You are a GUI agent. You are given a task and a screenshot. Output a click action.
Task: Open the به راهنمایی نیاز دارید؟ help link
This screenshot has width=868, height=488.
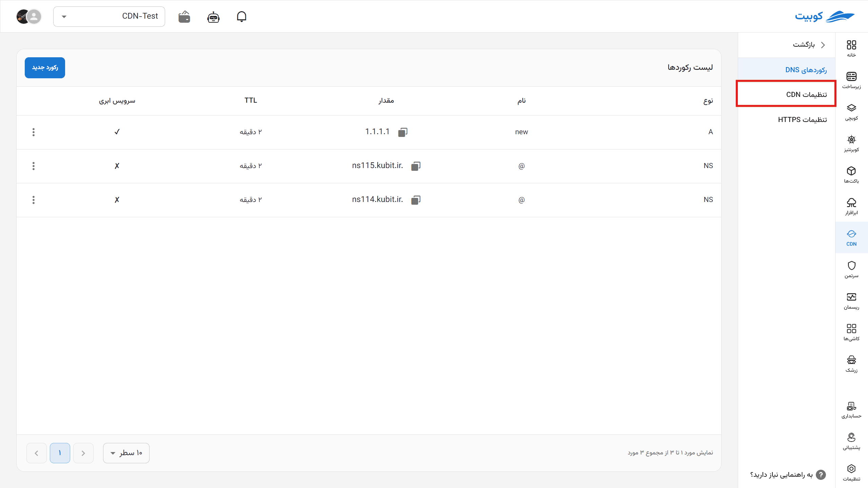pos(788,474)
